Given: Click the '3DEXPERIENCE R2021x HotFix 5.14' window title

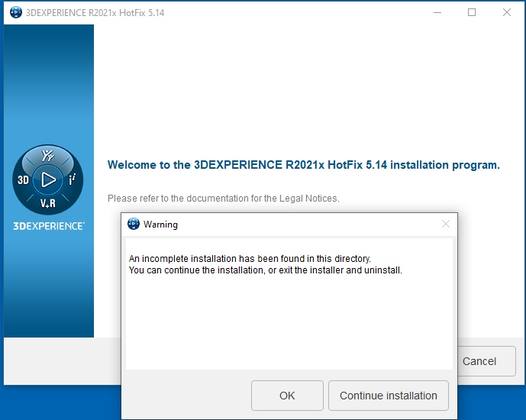Looking at the screenshot, I should (x=95, y=13).
